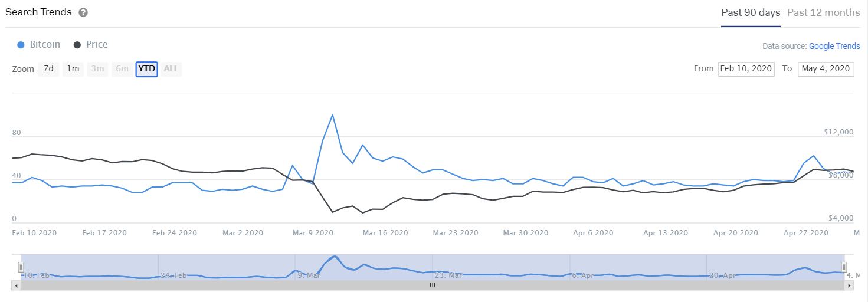Open the Google Trends data source link
Viewport: 868px width, 302px height.
tap(834, 46)
